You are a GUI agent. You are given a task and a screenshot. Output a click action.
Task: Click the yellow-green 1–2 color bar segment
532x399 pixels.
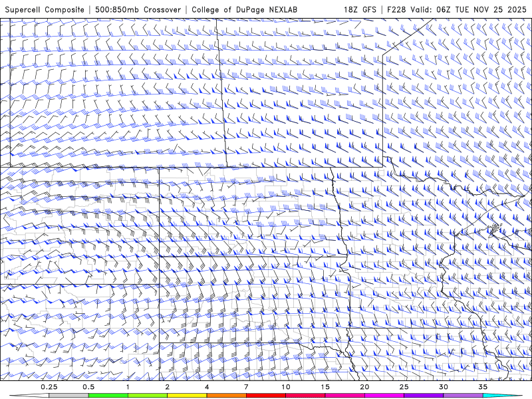(148, 396)
